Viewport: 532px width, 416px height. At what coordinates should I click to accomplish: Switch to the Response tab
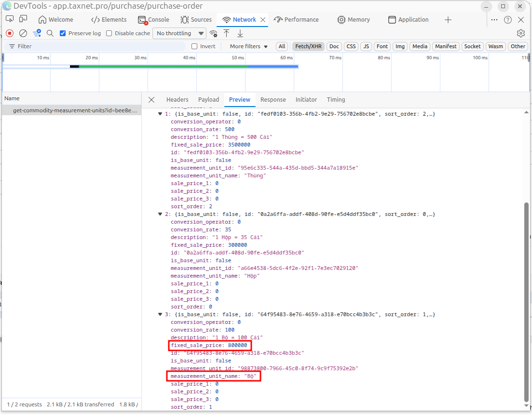tap(273, 100)
